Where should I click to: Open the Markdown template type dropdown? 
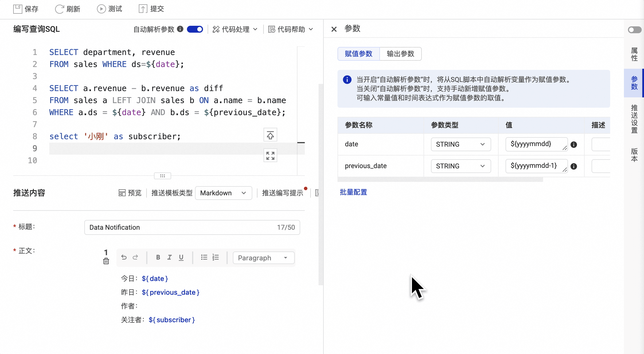coord(223,193)
